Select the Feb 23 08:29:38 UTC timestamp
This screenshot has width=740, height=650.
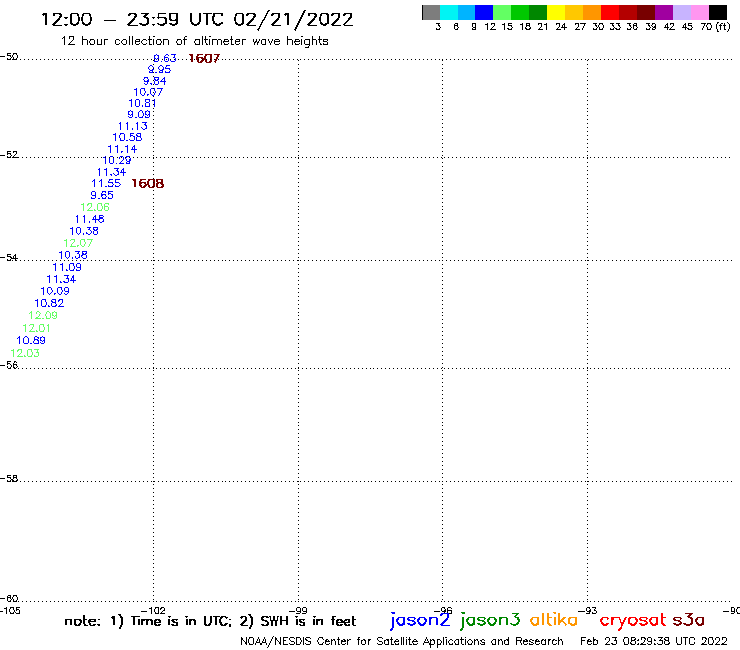pyautogui.click(x=654, y=641)
